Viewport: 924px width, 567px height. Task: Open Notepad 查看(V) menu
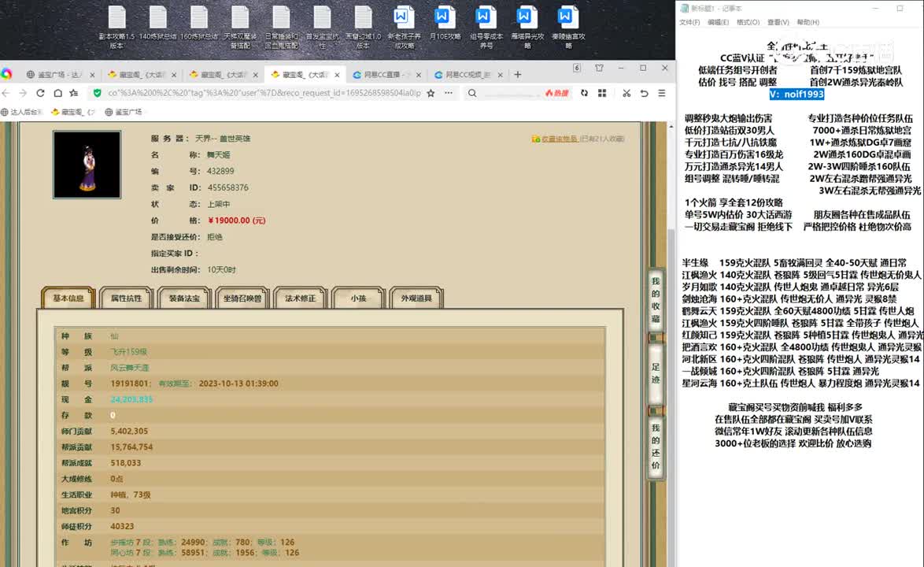(x=778, y=22)
